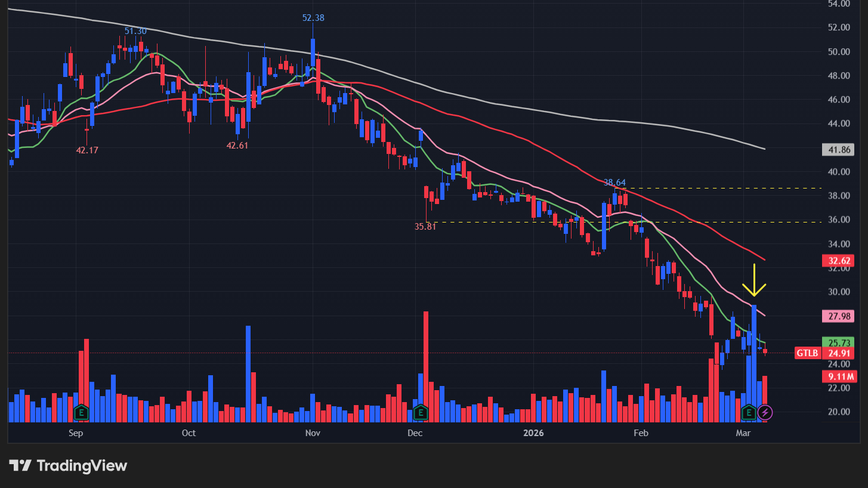Click the red 24.91 current price label

click(x=838, y=353)
